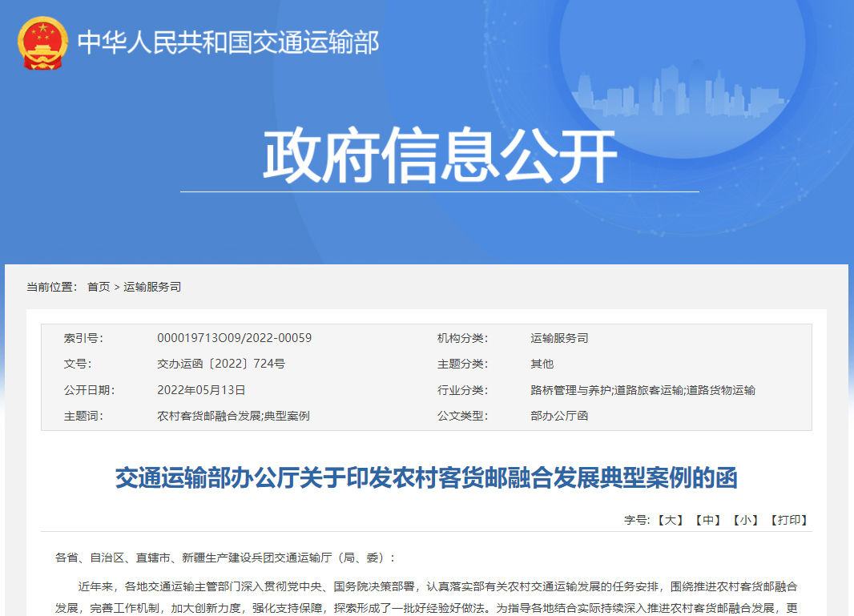
Task: Click the 中华人民共和国交通运输部 site title
Action: click(x=228, y=42)
